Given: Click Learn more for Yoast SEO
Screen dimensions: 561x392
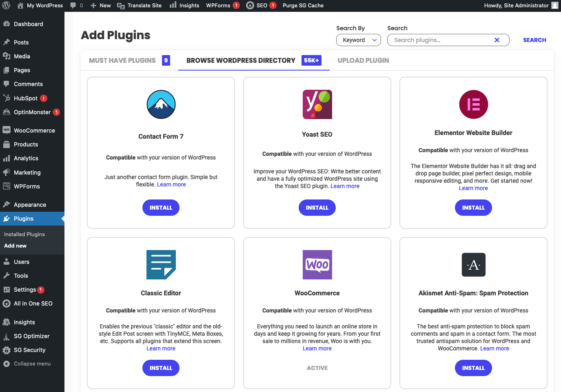Looking at the screenshot, I should click(x=345, y=186).
